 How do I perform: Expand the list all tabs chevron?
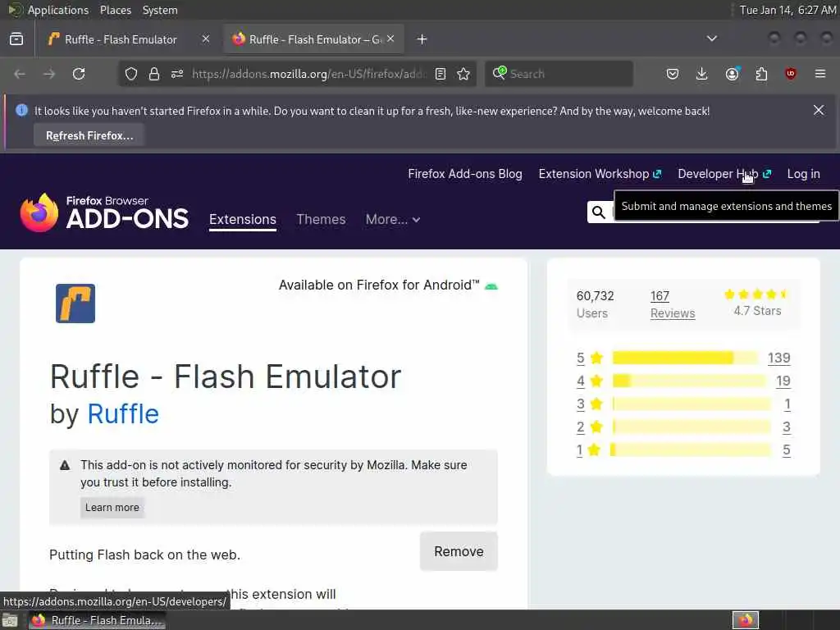[712, 39]
